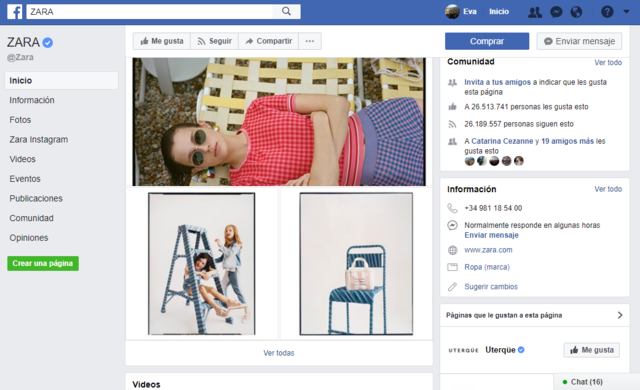The width and height of the screenshot is (640, 390).
Task: Click Invita a tus amigos link
Action: pyautogui.click(x=497, y=82)
